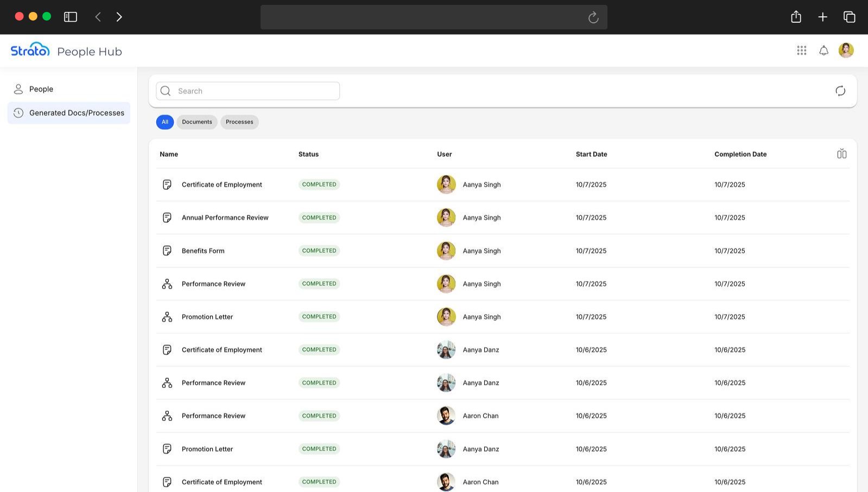This screenshot has height=492, width=868.
Task: Click COMPLETED badge in Benefits Form row
Action: click(x=319, y=251)
